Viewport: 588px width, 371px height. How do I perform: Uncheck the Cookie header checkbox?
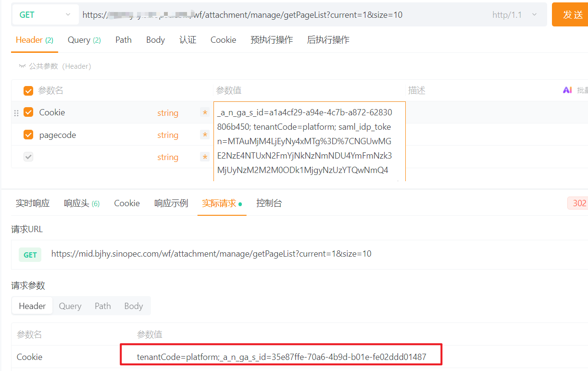[28, 112]
